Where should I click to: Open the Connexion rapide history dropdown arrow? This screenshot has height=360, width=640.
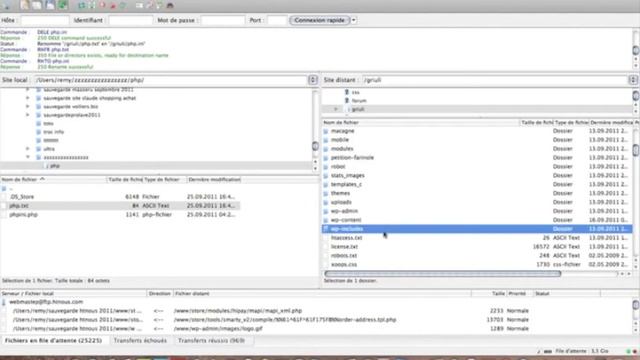353,20
